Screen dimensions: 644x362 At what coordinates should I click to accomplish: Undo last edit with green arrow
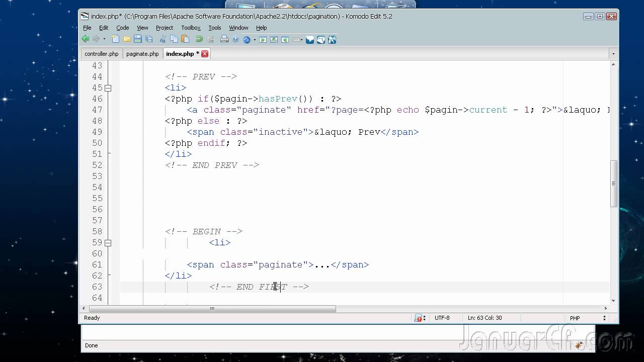[199, 39]
